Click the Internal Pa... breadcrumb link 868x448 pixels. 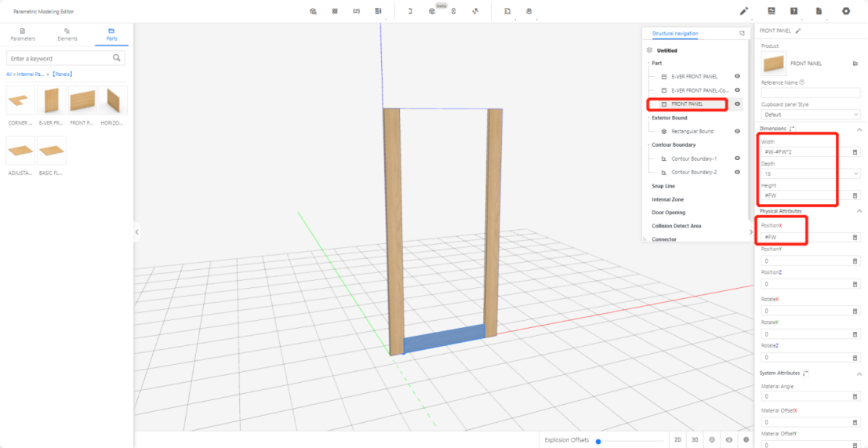[31, 74]
